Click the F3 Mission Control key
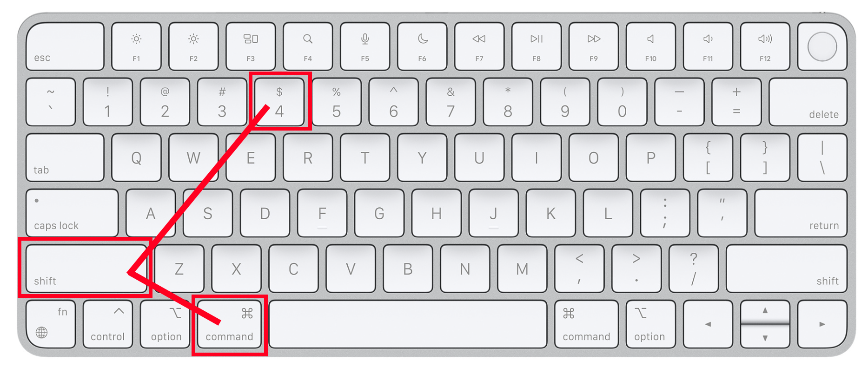The width and height of the screenshot is (868, 374). click(x=251, y=46)
